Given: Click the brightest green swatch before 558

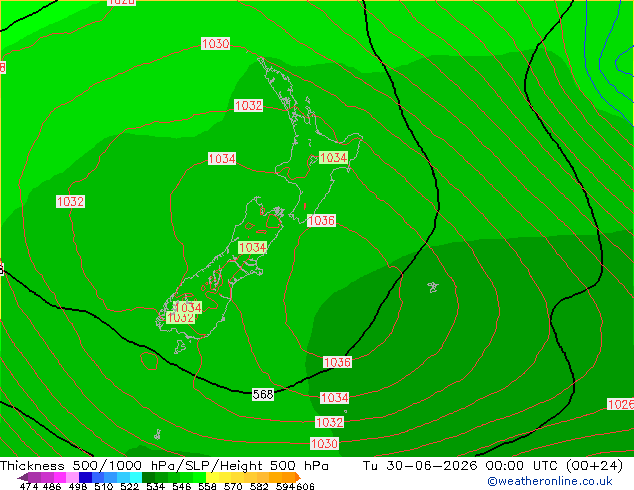Looking at the screenshot, I should click(x=200, y=477).
